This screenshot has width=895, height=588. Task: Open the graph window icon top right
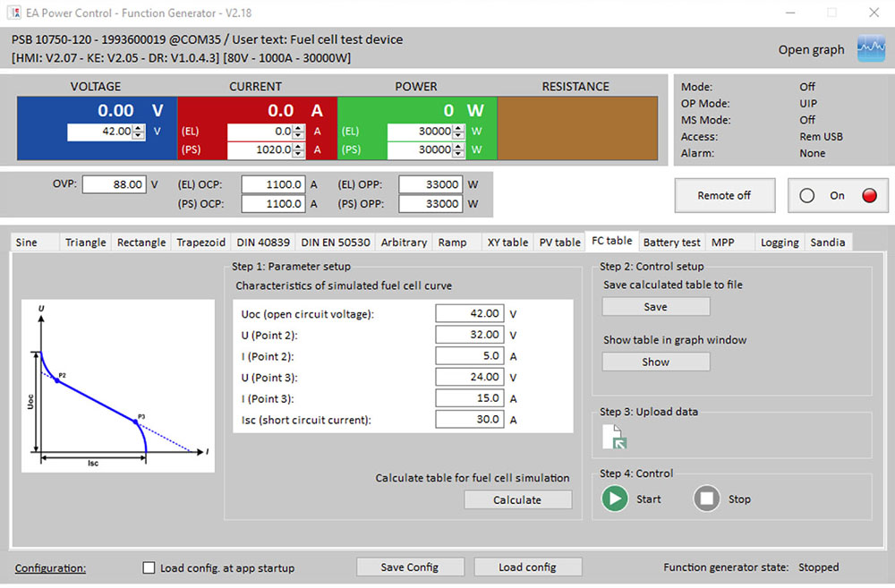click(869, 48)
